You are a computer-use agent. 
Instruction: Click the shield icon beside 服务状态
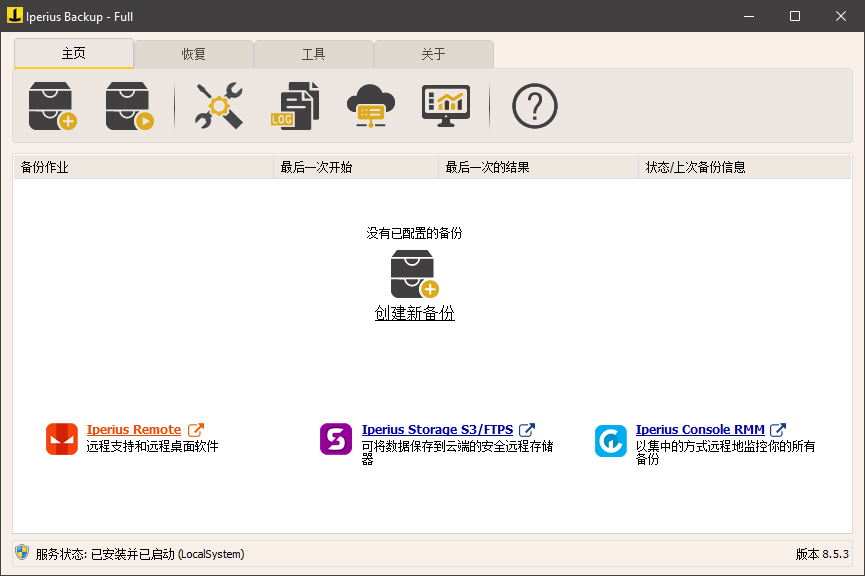[21, 553]
